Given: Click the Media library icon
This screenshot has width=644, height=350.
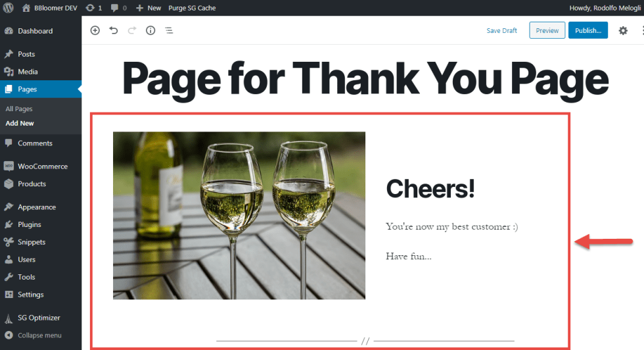Looking at the screenshot, I should click(x=9, y=72).
